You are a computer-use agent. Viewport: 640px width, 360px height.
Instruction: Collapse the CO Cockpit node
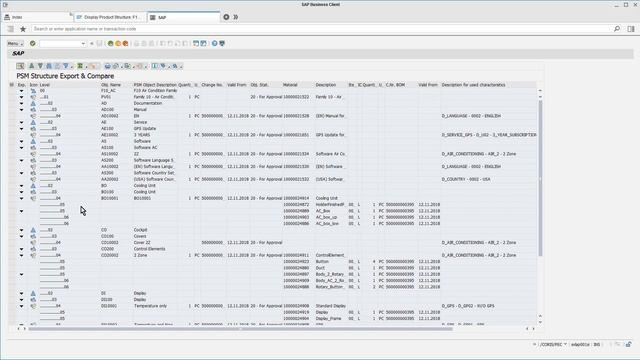(21, 230)
